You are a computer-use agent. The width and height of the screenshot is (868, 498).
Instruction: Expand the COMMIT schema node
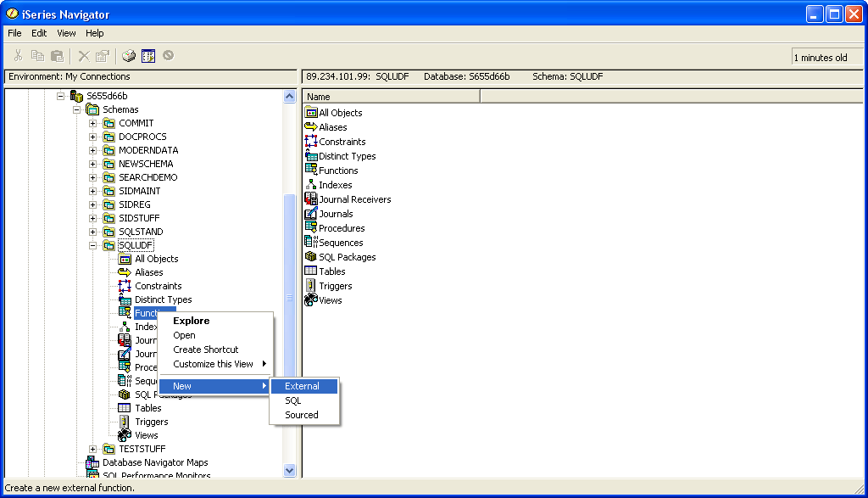point(93,123)
